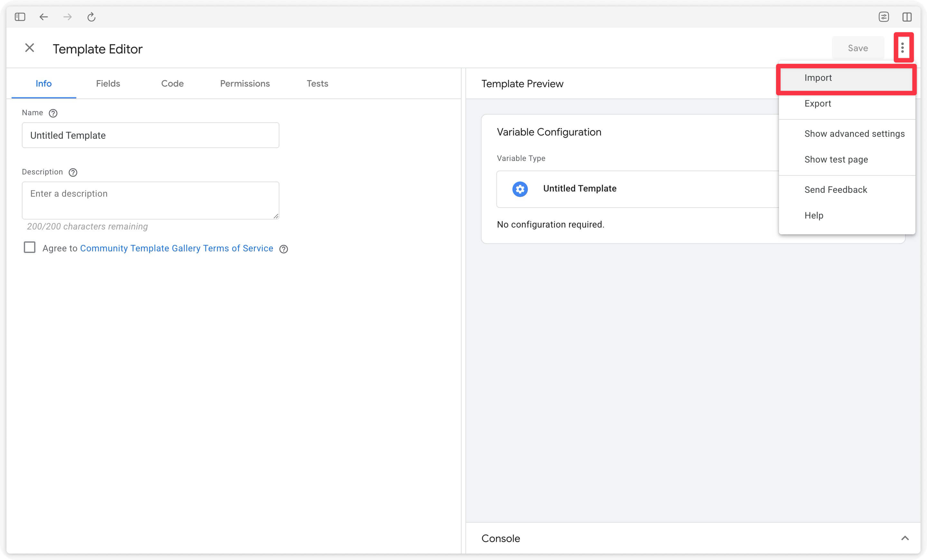The image size is (927, 560).
Task: Open the browser tune/settings icon top right
Action: 884,17
